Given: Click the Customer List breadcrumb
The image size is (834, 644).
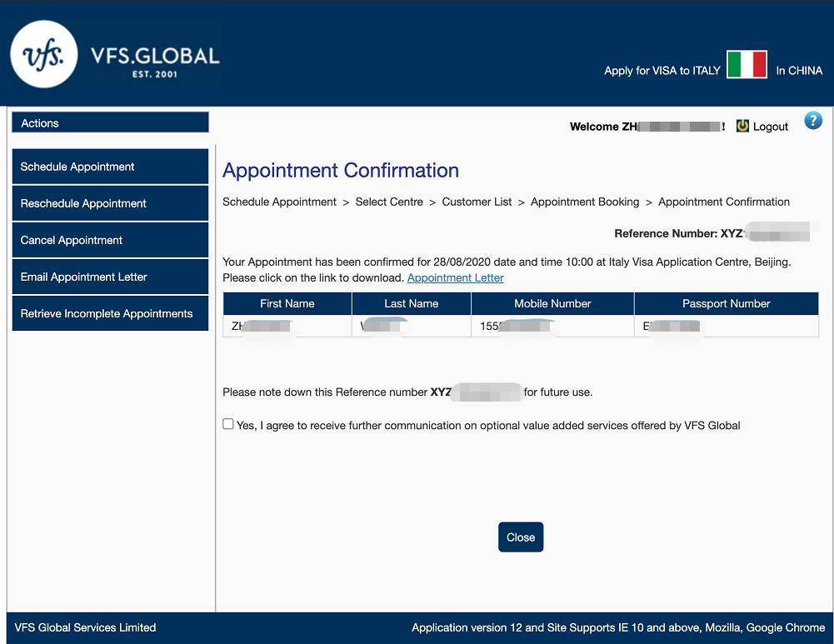Looking at the screenshot, I should (477, 202).
